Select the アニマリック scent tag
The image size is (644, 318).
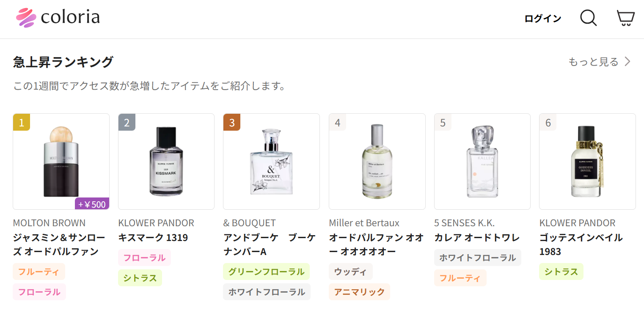pos(359,292)
